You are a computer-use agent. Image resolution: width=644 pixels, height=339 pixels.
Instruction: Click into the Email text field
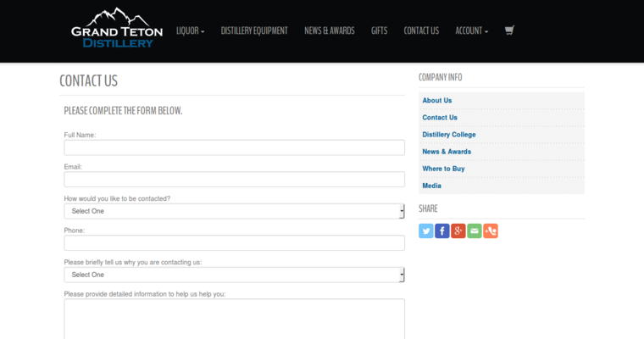234,180
